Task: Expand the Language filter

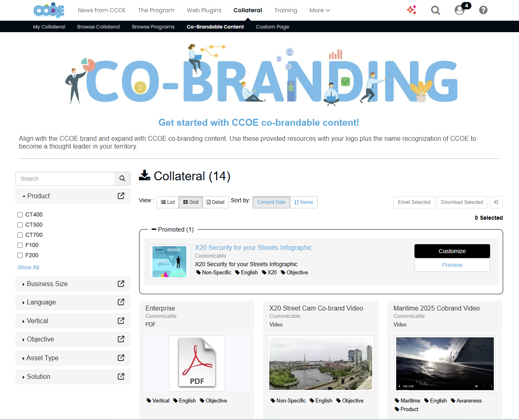Action: [39, 302]
